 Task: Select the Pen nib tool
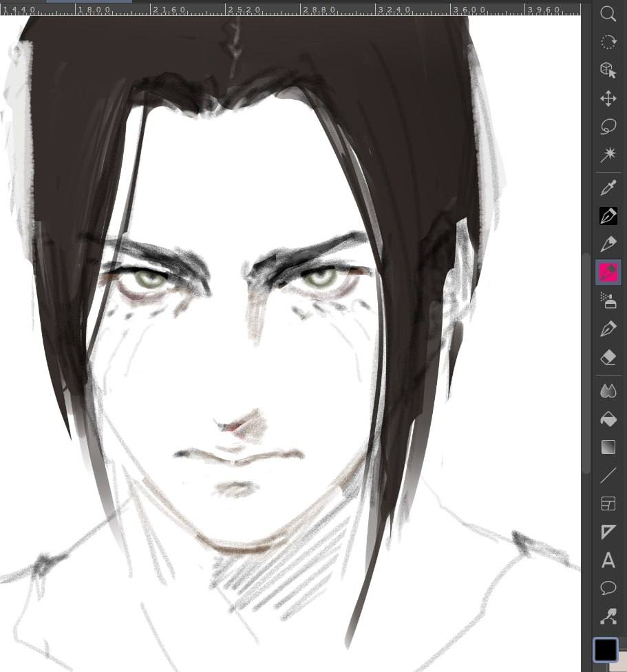[608, 215]
